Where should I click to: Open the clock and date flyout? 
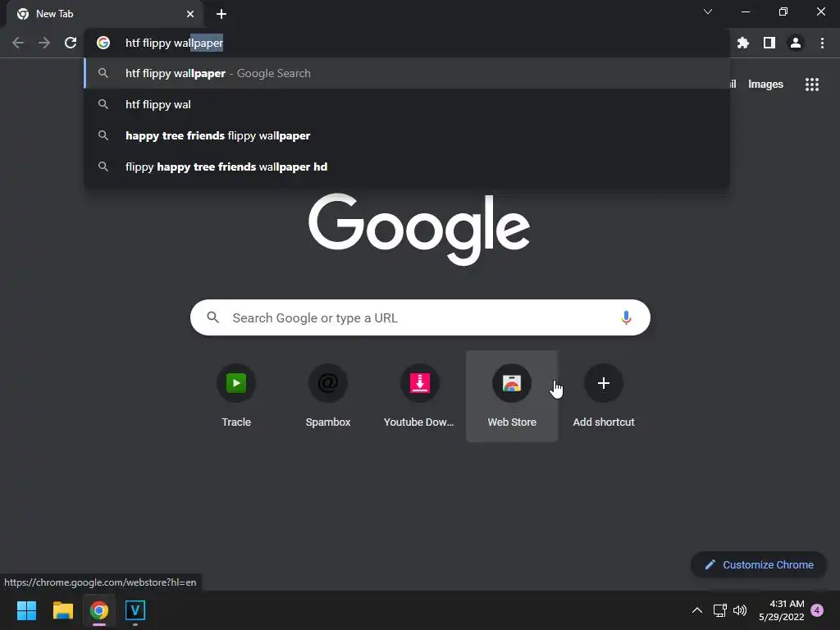[781, 610]
